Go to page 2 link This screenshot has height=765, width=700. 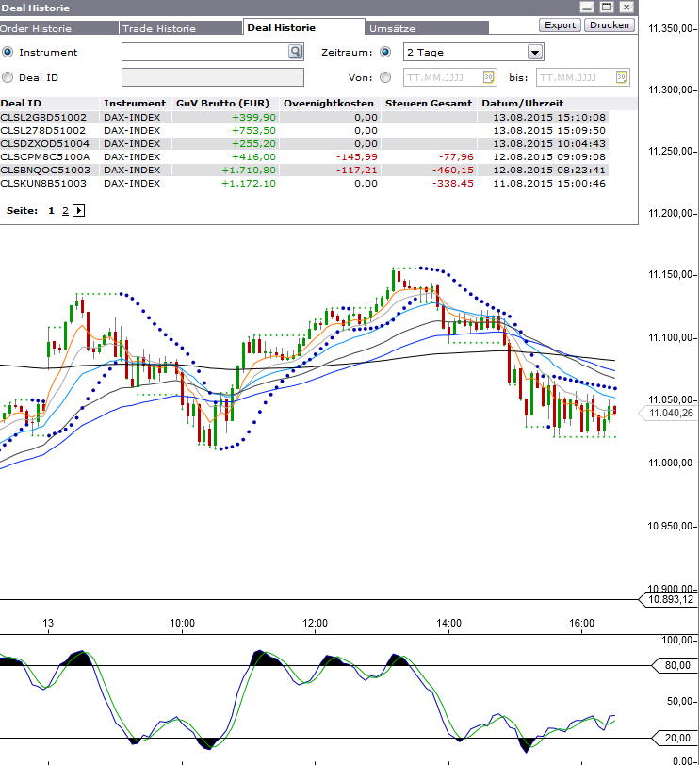(x=65, y=211)
